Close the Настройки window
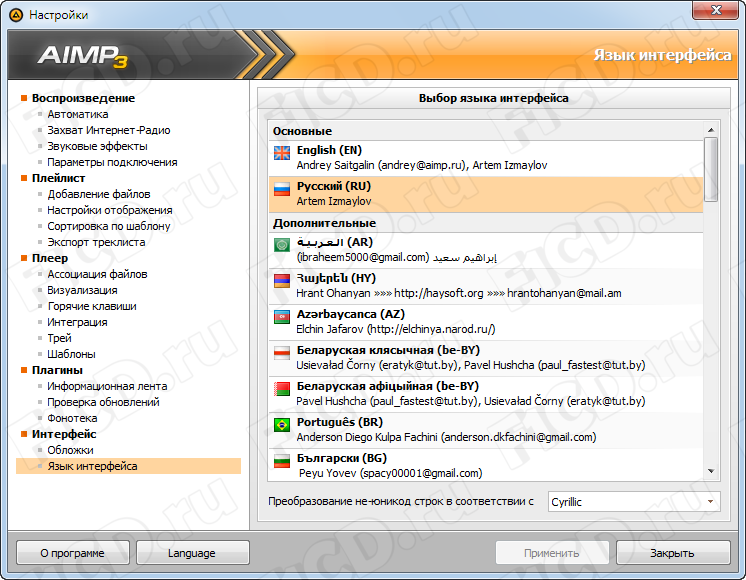This screenshot has height=580, width=746. [716, 10]
